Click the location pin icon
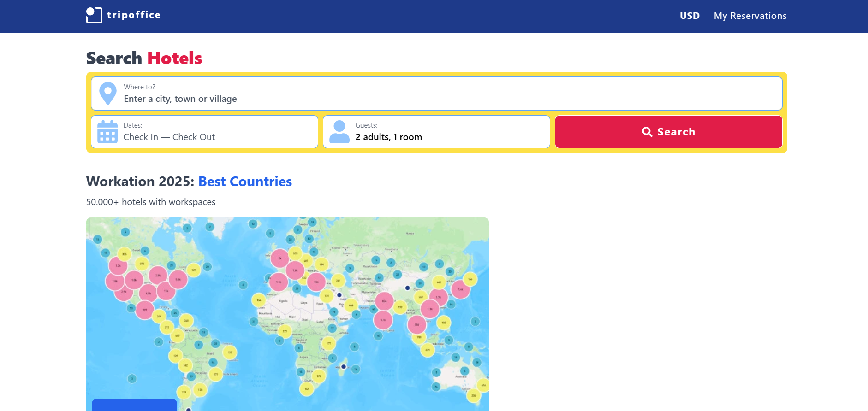This screenshot has width=868, height=411. (x=108, y=94)
